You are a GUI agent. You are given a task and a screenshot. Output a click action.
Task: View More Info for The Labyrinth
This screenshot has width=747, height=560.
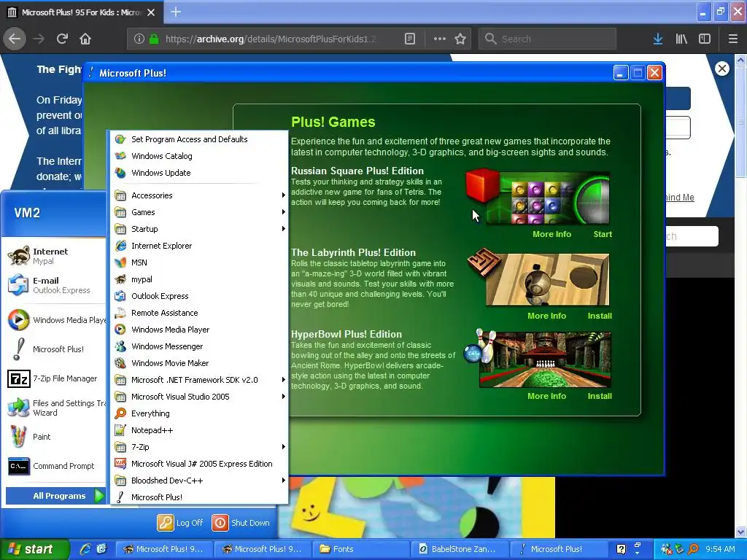click(x=546, y=316)
